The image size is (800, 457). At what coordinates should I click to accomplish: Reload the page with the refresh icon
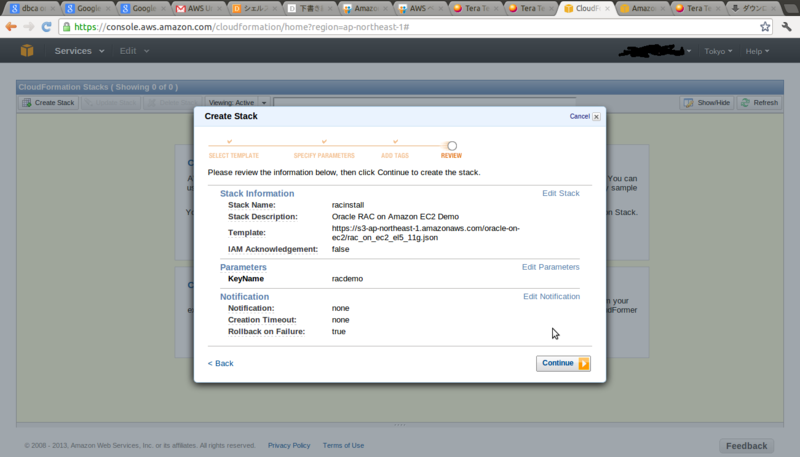(46, 27)
